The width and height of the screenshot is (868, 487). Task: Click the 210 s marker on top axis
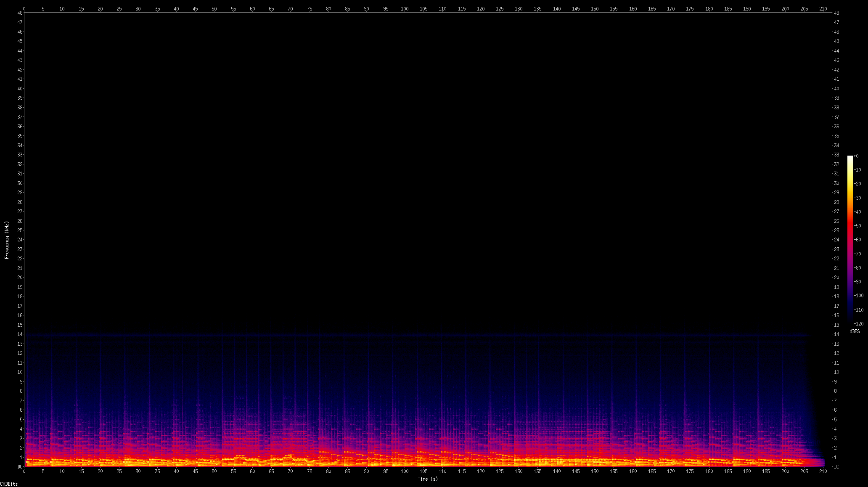click(x=823, y=8)
